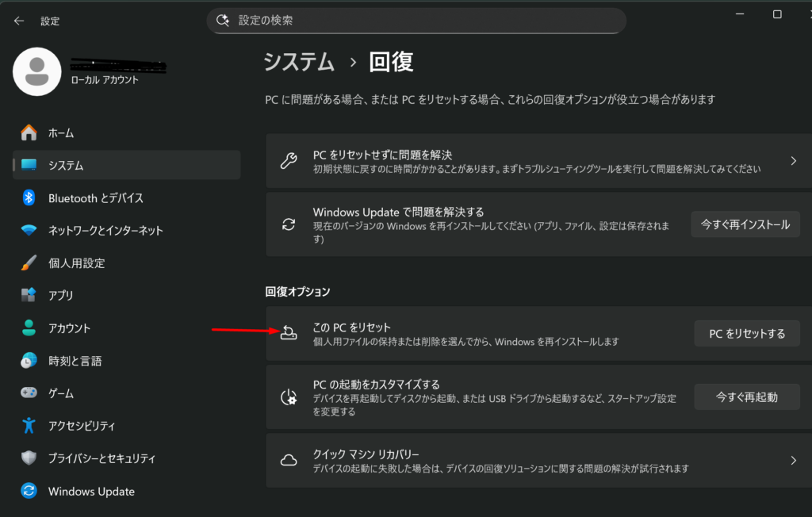Click the 個人用設定 paintbrush icon

[x=29, y=263]
